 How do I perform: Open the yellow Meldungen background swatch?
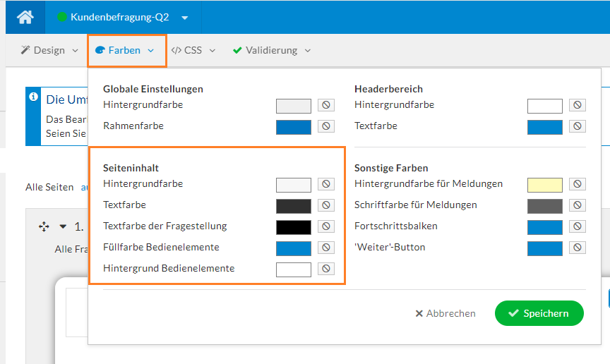tap(544, 184)
